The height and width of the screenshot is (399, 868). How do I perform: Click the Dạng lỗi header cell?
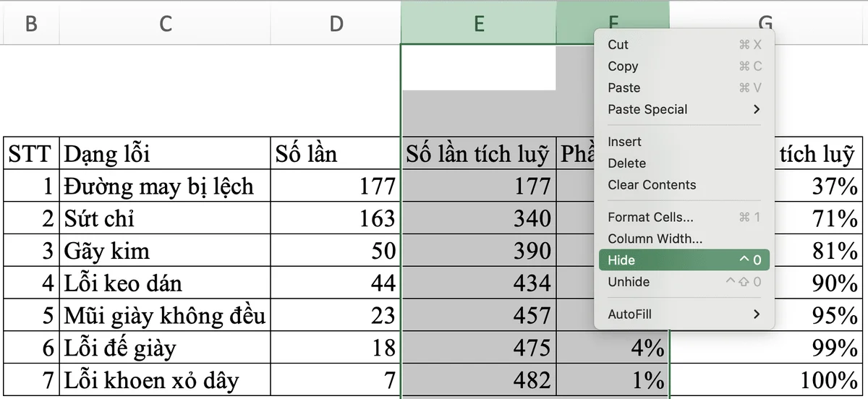coord(165,153)
